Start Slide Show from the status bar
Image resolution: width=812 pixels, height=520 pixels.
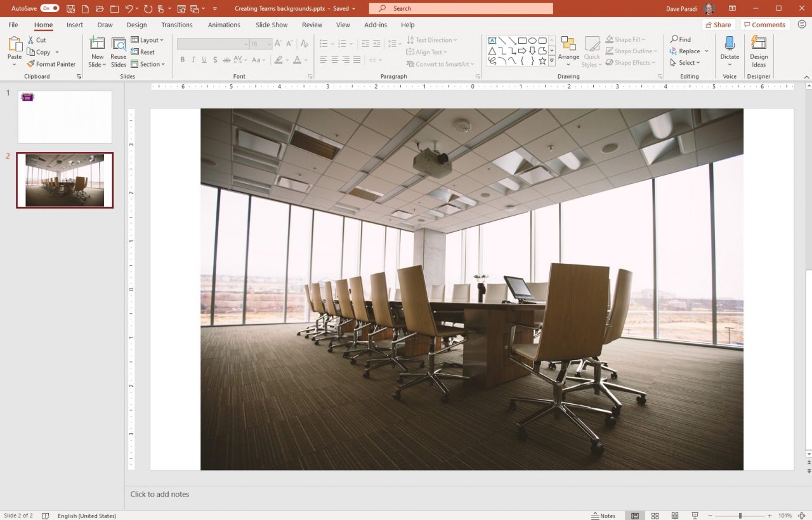694,516
